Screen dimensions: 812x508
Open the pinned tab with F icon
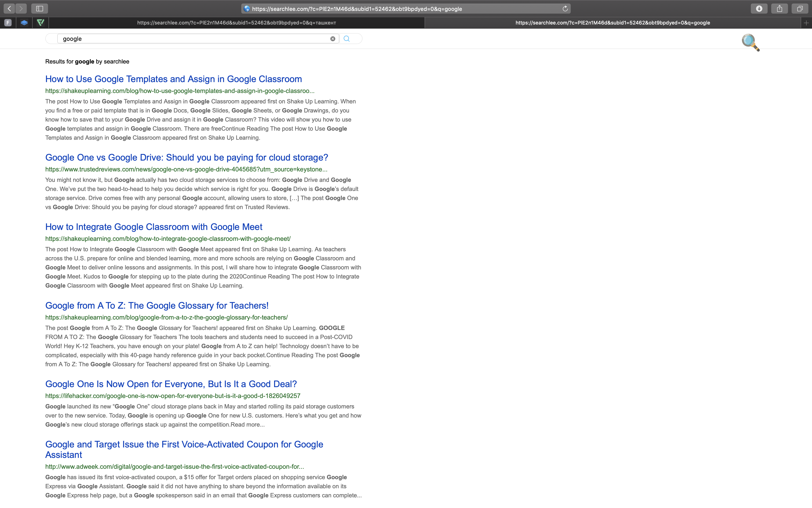pyautogui.click(x=8, y=22)
